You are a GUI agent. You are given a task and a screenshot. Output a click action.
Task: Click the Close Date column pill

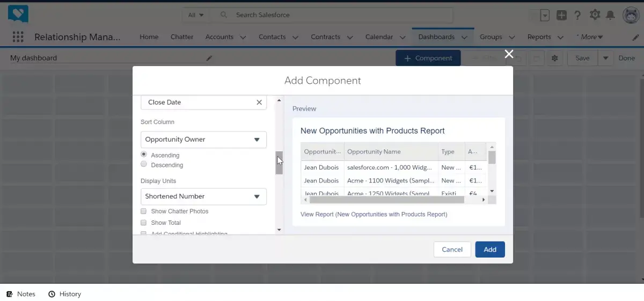pos(203,102)
